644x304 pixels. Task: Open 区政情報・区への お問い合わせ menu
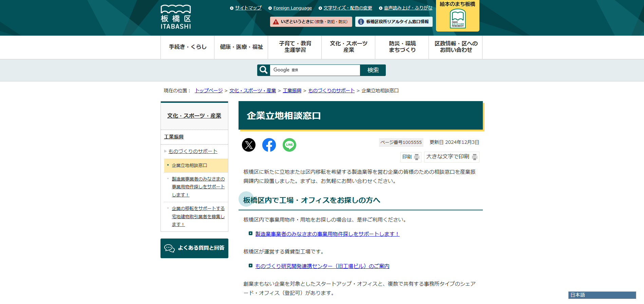[x=456, y=47]
